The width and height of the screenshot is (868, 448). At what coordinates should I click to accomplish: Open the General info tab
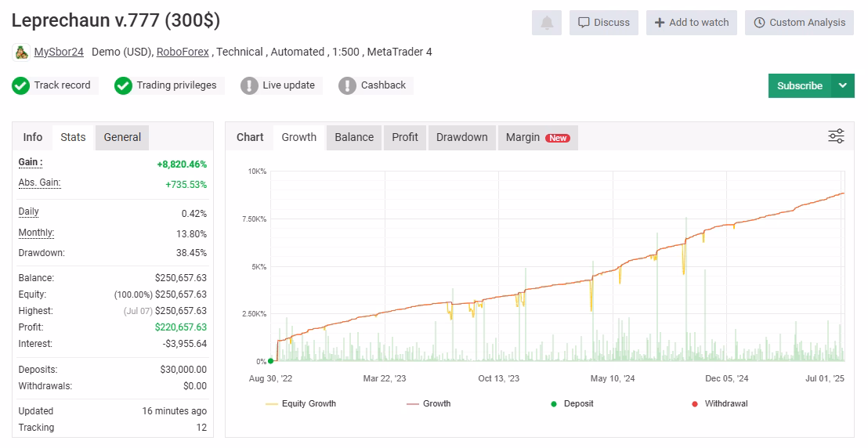coord(122,137)
